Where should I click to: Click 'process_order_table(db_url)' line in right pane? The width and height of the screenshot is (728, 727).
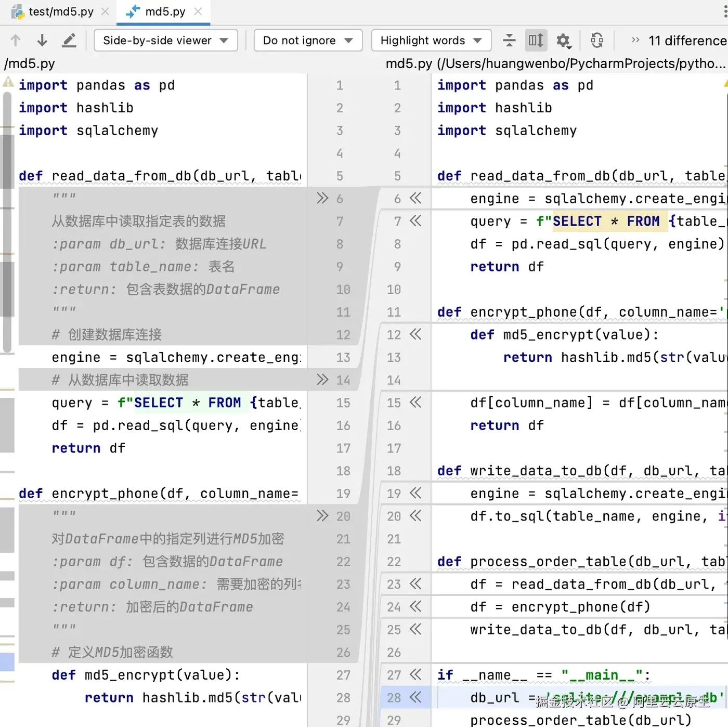pos(581,720)
